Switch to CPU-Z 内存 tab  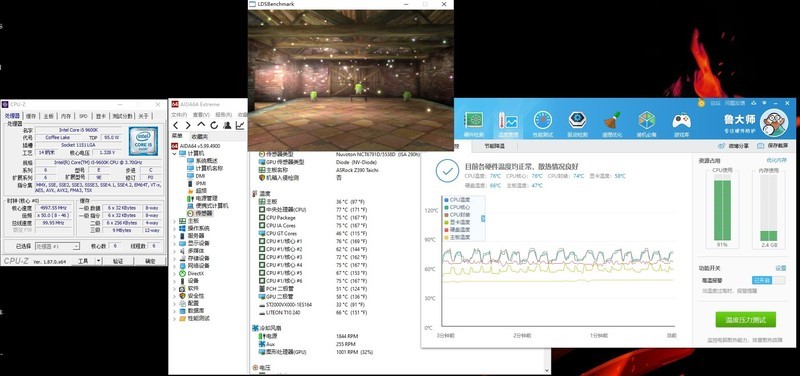[x=66, y=116]
